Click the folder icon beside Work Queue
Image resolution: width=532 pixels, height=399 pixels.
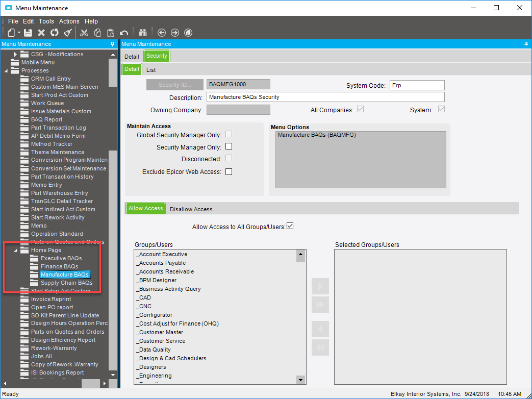tap(24, 103)
